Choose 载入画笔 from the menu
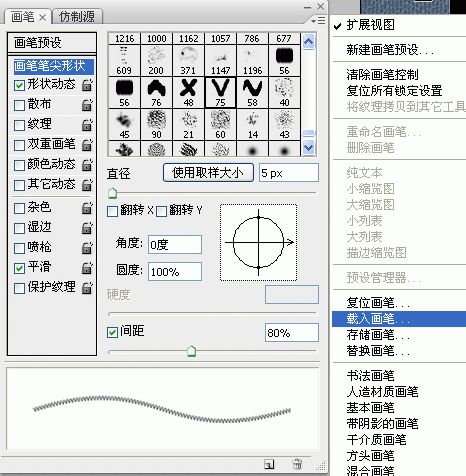 coord(399,319)
